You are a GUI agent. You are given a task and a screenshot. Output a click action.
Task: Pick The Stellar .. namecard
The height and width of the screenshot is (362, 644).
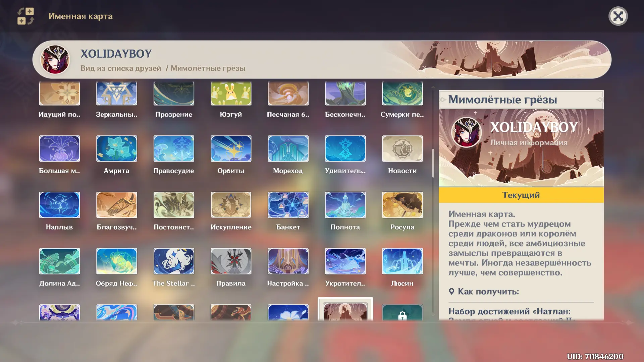174,261
